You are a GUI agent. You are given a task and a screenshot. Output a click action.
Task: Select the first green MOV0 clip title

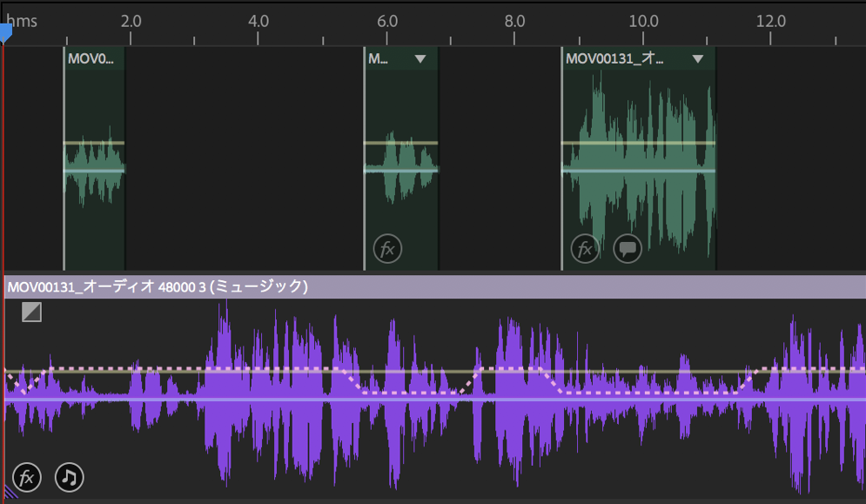(91, 59)
